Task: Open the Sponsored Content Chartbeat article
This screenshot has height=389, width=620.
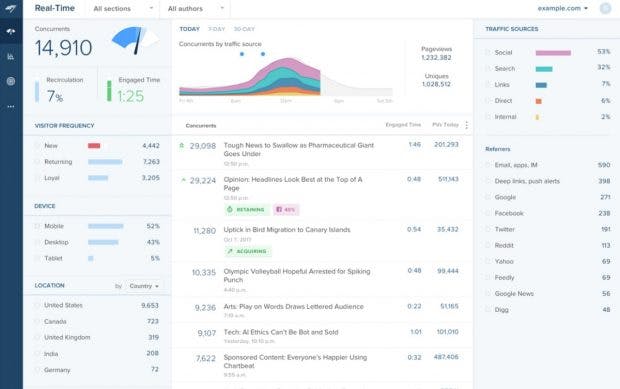Action: (x=295, y=361)
